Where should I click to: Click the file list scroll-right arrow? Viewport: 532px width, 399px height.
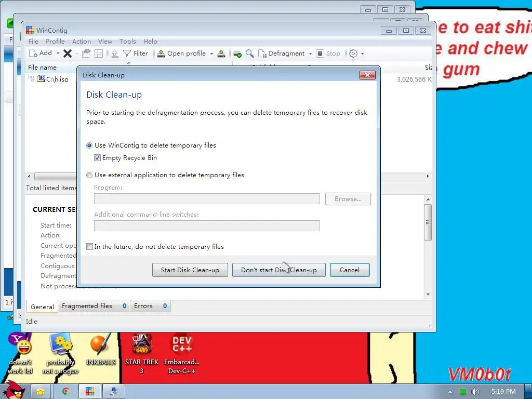(x=428, y=177)
